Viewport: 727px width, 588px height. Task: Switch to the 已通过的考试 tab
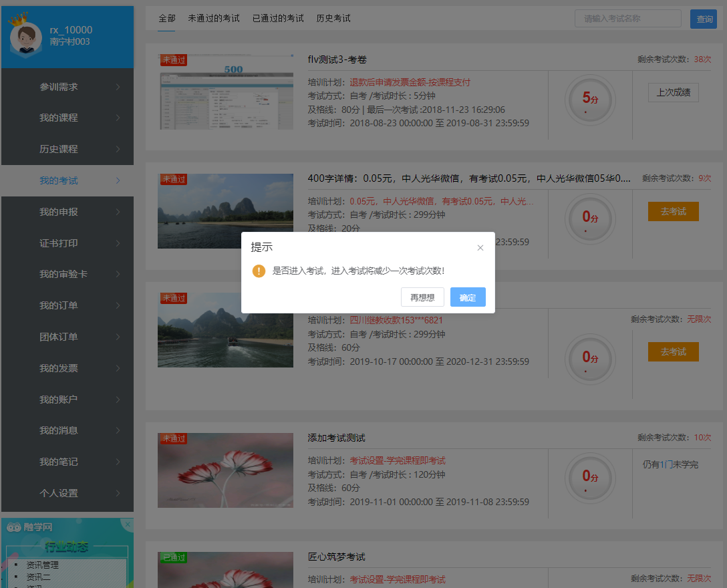[278, 19]
